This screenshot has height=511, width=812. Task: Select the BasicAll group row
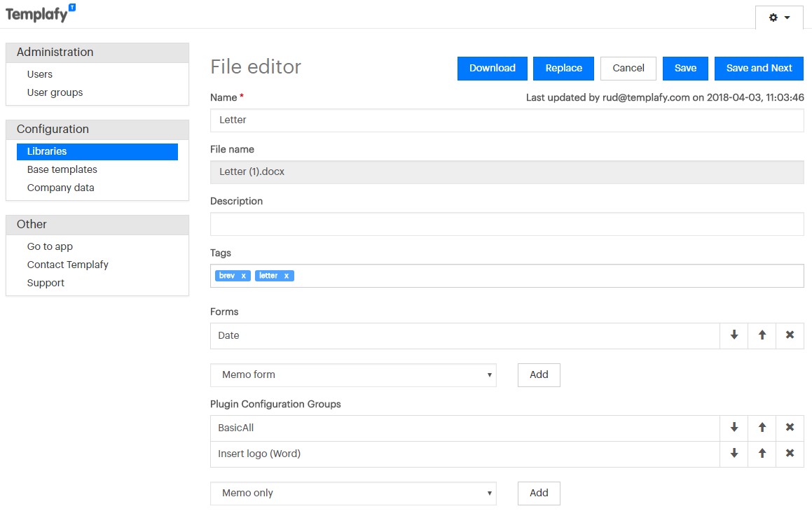click(465, 428)
